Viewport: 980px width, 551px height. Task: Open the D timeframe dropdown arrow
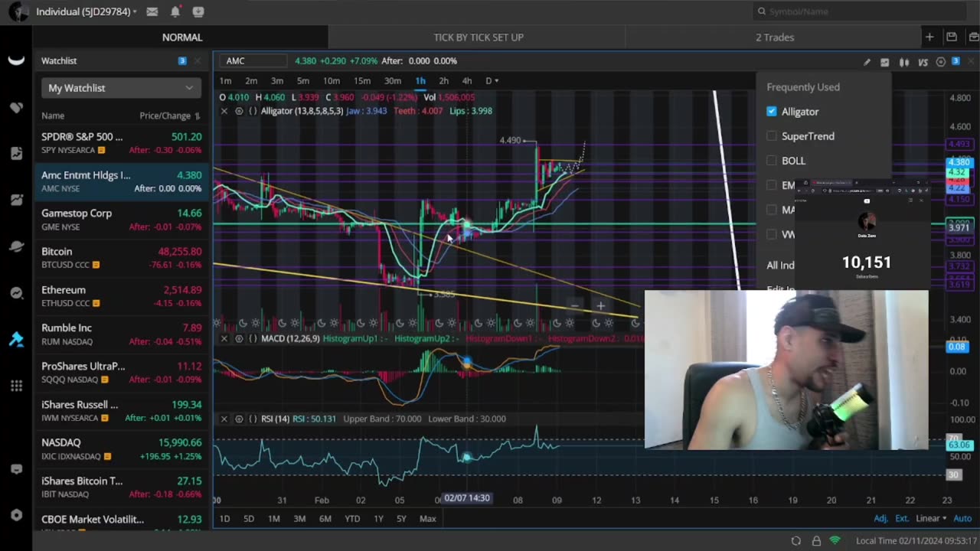coord(497,81)
